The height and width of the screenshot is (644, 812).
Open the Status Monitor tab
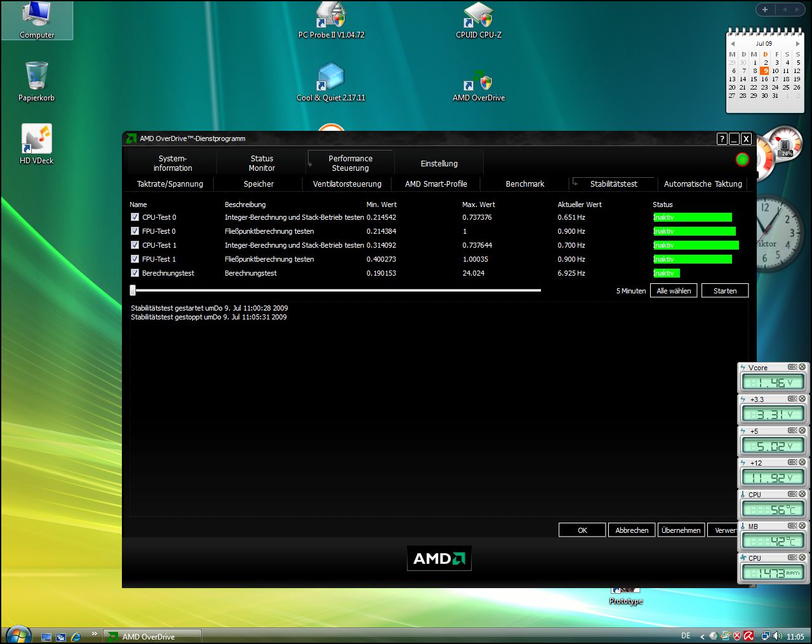click(262, 163)
